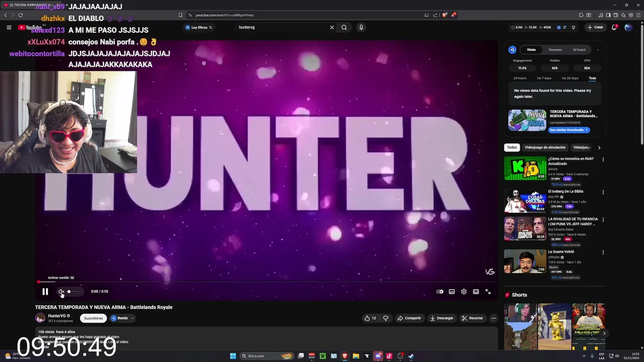This screenshot has height=362, width=644.
Task: Run search with magnifier button
Action: coord(344,27)
